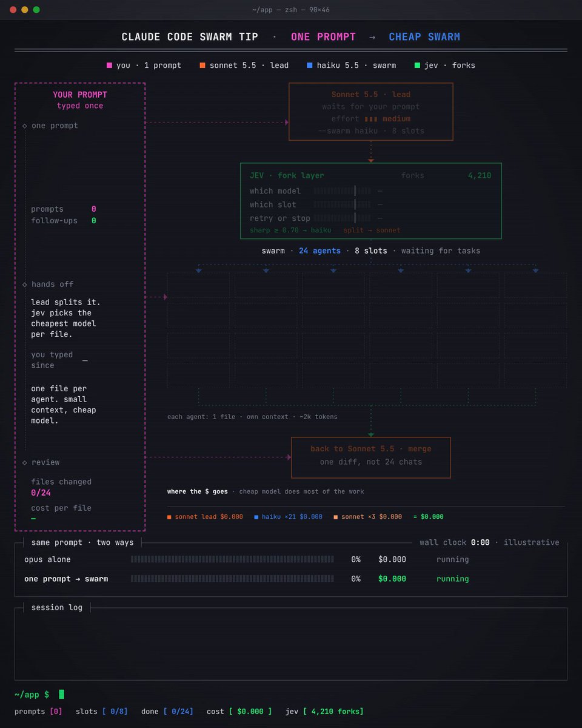Click the 'cost per file' label
The height and width of the screenshot is (728, 582).
[61, 508]
